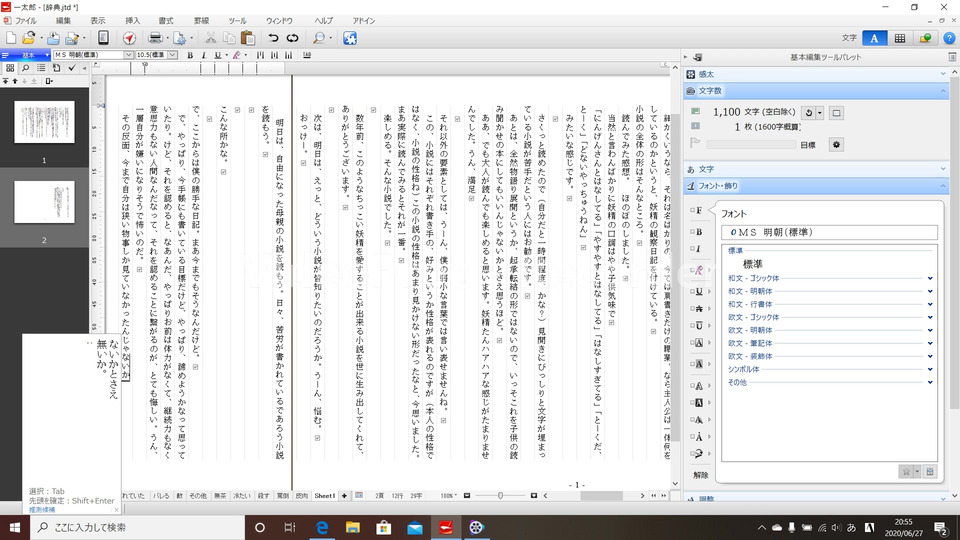Click the undo arrow icon
This screenshot has height=540, width=960.
click(273, 38)
